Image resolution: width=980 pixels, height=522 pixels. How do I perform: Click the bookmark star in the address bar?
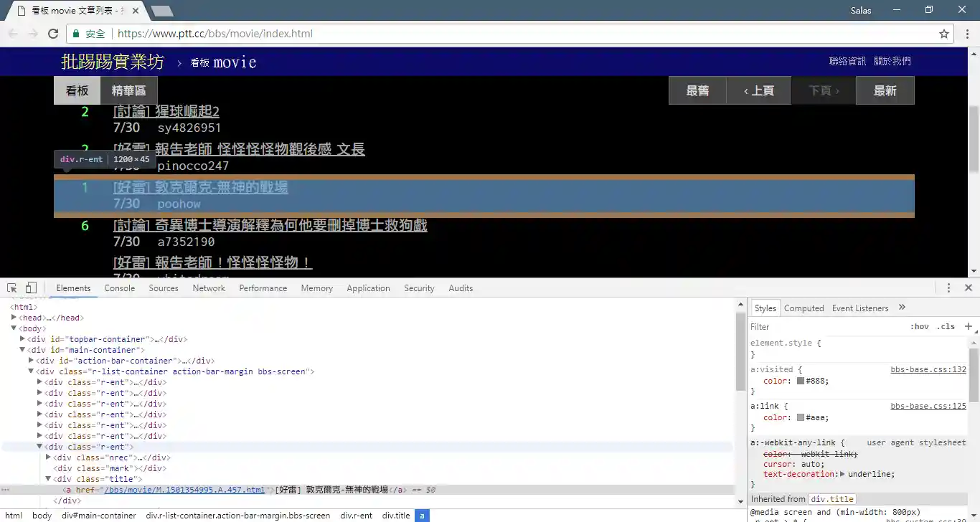[x=944, y=33]
